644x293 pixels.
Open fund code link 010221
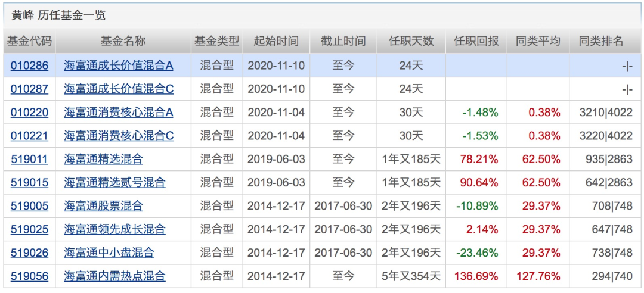[29, 136]
